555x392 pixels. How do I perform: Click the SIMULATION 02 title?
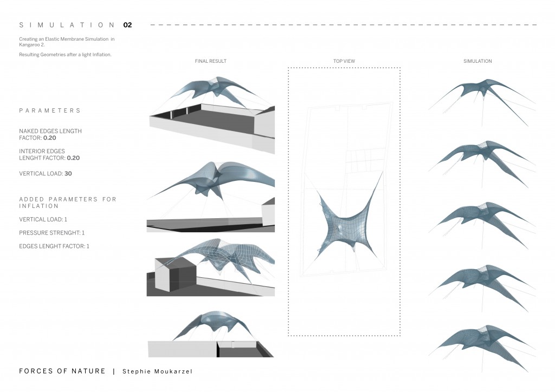[75, 25]
